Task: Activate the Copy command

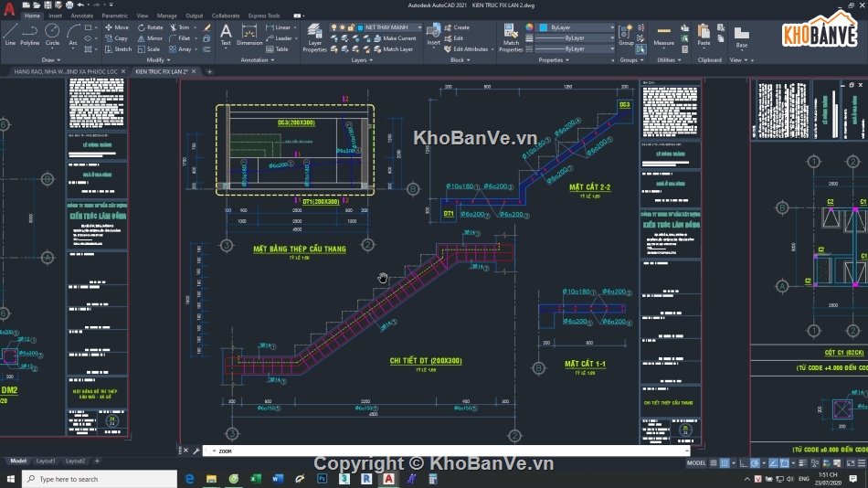Action: click(x=116, y=38)
